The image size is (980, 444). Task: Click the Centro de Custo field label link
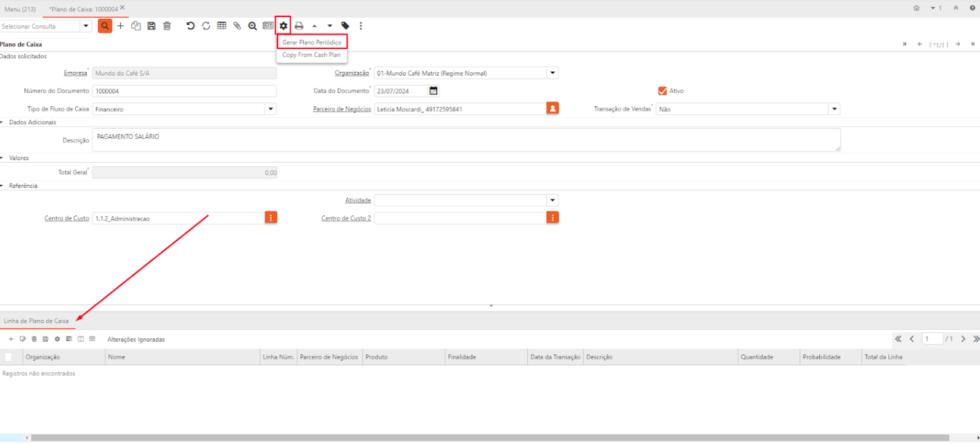67,218
